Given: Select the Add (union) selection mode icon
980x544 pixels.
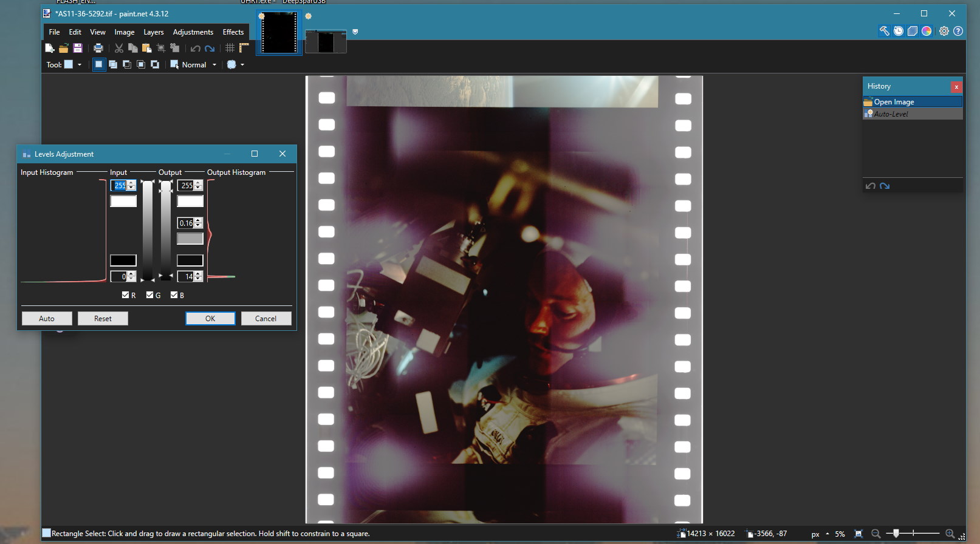Looking at the screenshot, I should (113, 64).
